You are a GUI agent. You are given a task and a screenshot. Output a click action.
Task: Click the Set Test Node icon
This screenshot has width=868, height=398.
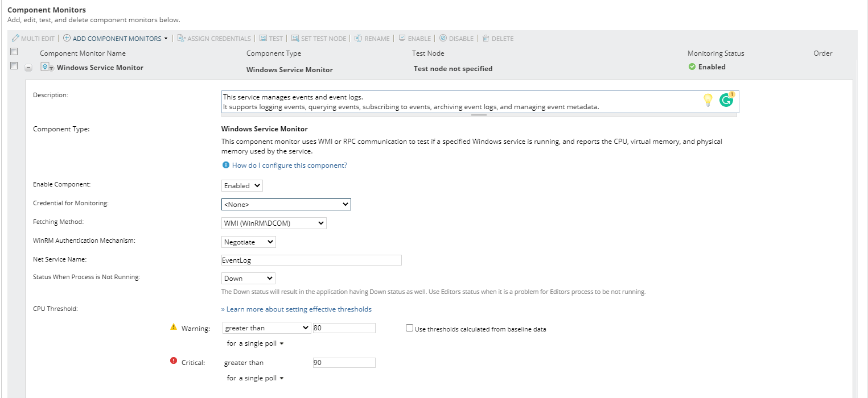point(295,39)
